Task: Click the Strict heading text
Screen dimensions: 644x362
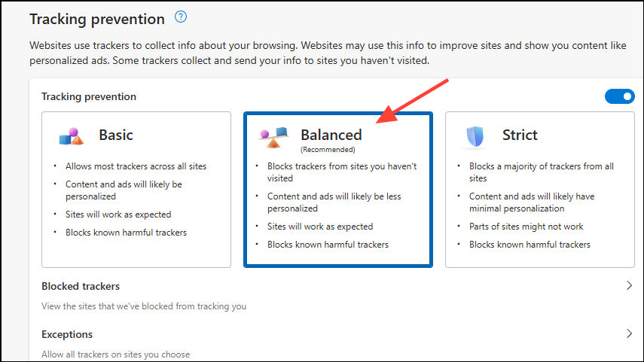Action: click(520, 135)
